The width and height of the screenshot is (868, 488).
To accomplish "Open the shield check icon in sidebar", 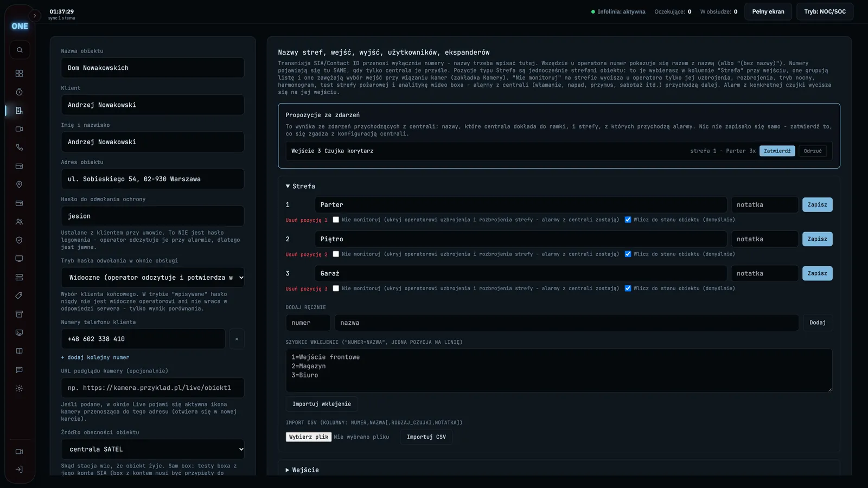I will point(20,240).
